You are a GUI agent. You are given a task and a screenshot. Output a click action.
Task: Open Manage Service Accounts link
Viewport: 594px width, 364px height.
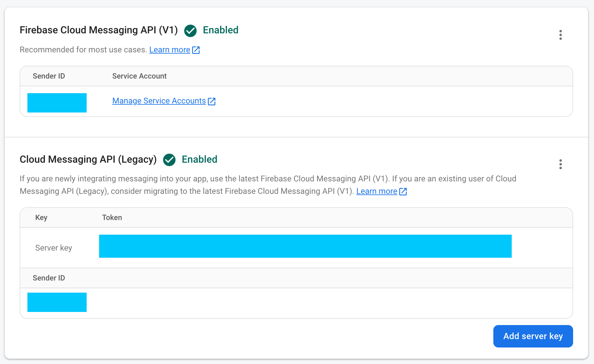[x=159, y=101]
